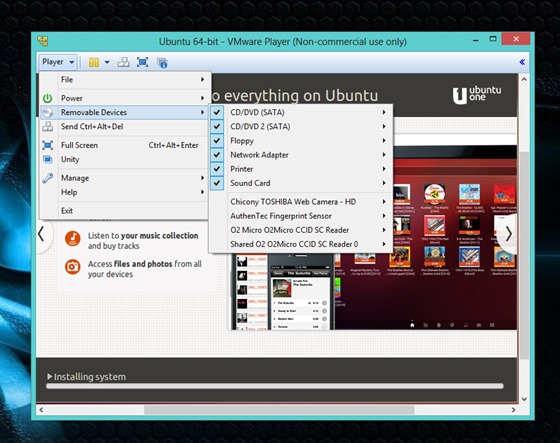Click the horizontal scrollbar right arrow
This screenshot has height=443, width=560.
(x=513, y=410)
